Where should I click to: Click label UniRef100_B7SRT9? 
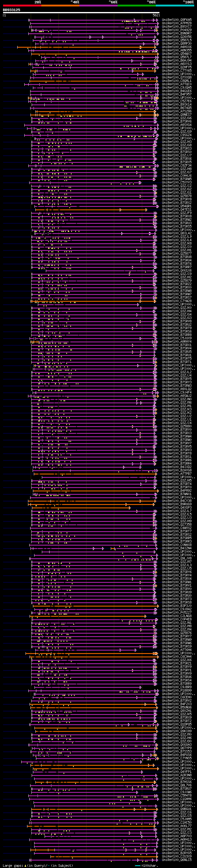point(177,328)
